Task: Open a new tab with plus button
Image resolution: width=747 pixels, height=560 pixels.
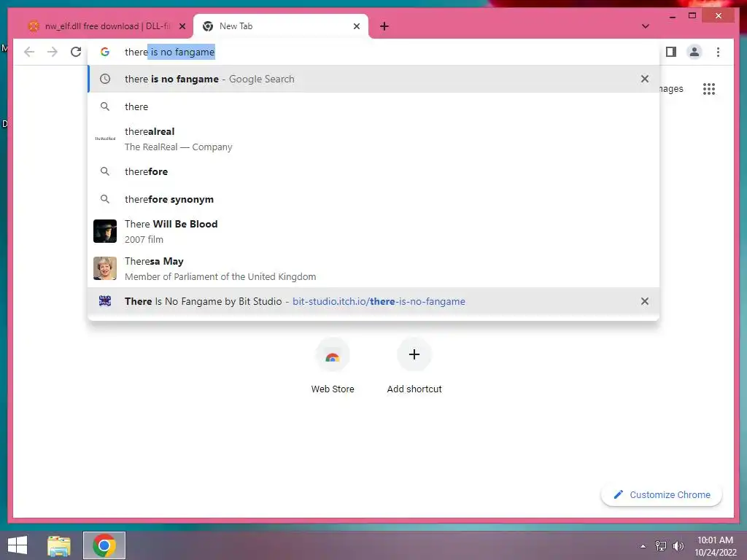Action: click(x=384, y=26)
